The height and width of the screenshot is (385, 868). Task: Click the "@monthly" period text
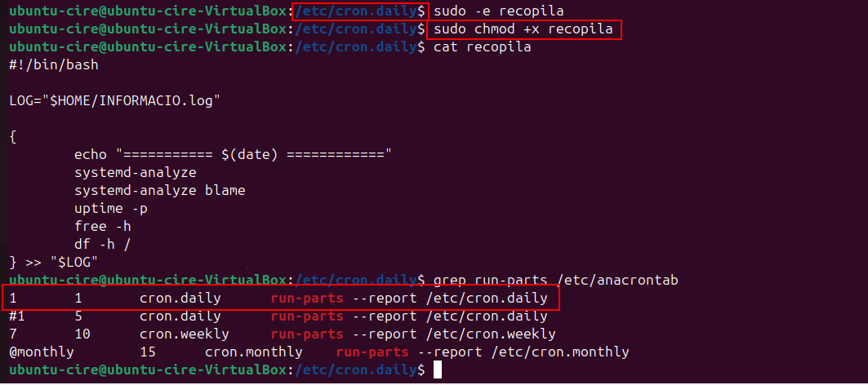42,352
